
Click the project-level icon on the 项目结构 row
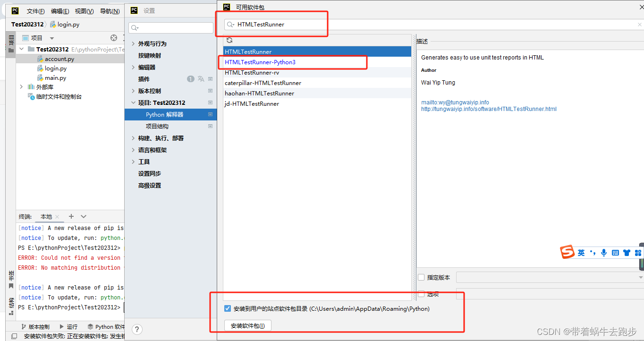pyautogui.click(x=211, y=126)
